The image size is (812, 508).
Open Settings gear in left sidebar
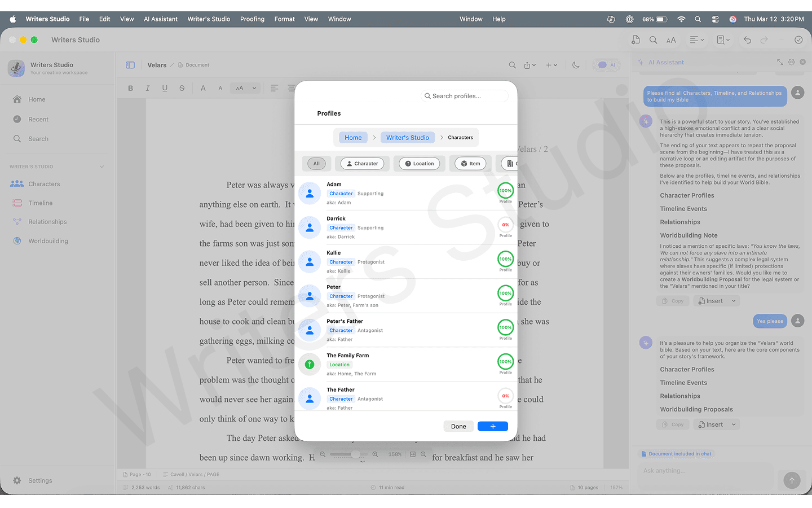pos(17,480)
